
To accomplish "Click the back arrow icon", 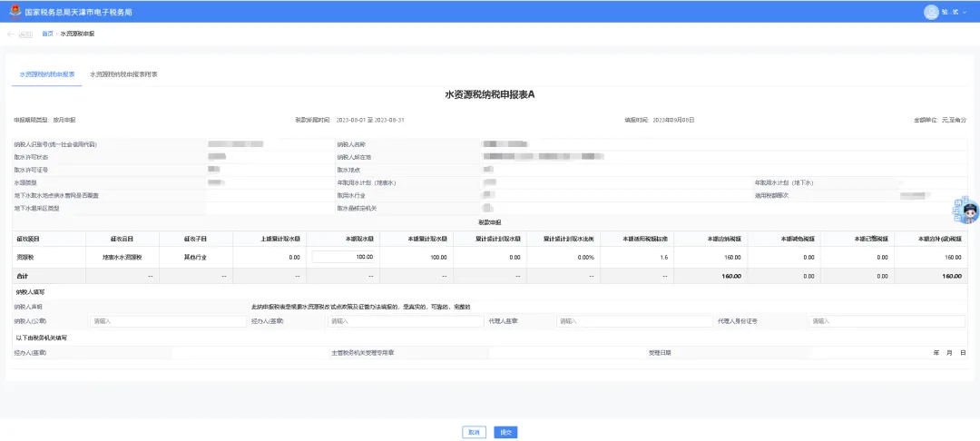I will (x=11, y=34).
